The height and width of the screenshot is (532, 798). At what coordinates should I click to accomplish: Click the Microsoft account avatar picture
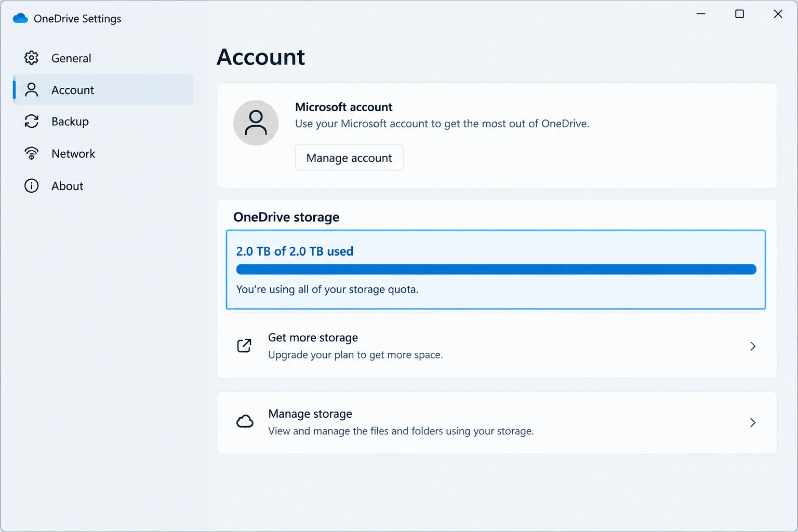256,123
